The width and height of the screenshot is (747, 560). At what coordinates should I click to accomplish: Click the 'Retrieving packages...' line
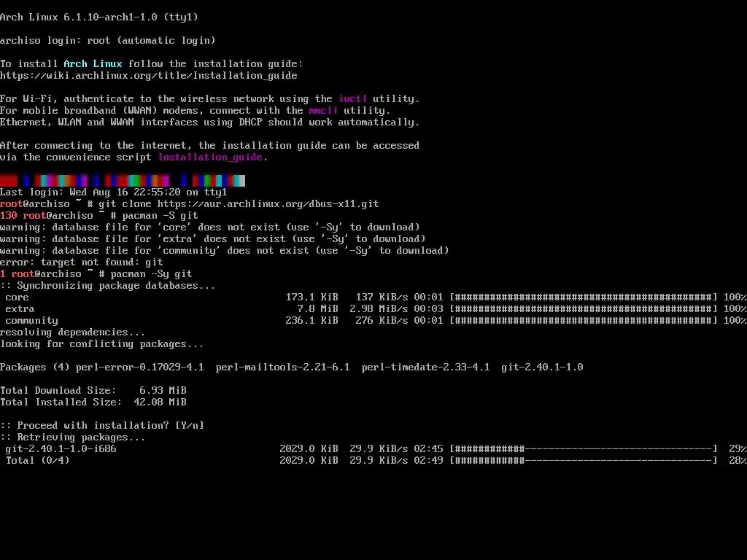tap(73, 437)
